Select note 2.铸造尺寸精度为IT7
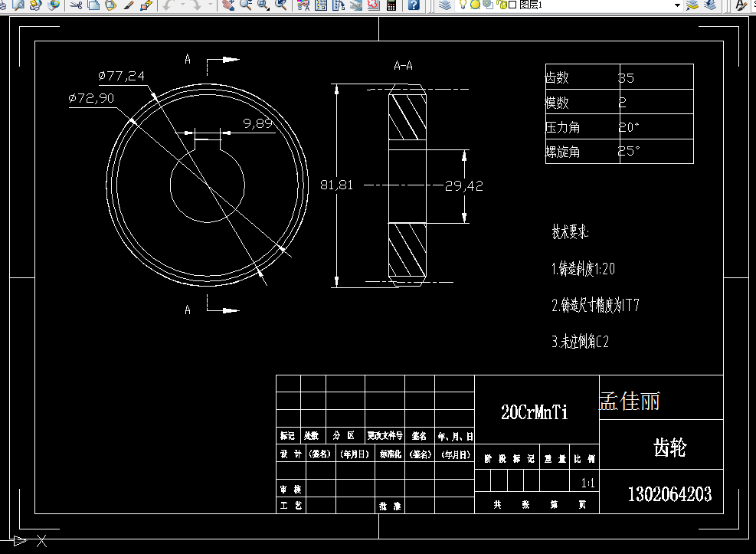 (x=595, y=305)
